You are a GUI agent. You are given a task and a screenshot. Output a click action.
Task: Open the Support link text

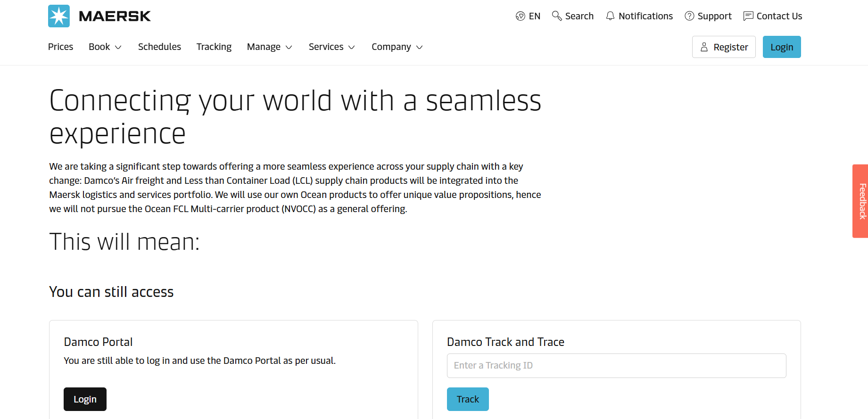(x=715, y=16)
